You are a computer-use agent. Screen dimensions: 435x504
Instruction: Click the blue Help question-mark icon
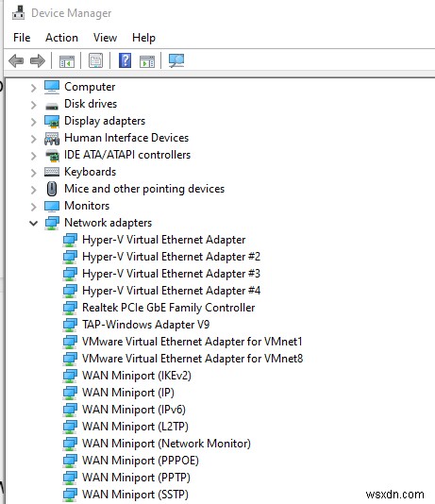click(x=125, y=60)
